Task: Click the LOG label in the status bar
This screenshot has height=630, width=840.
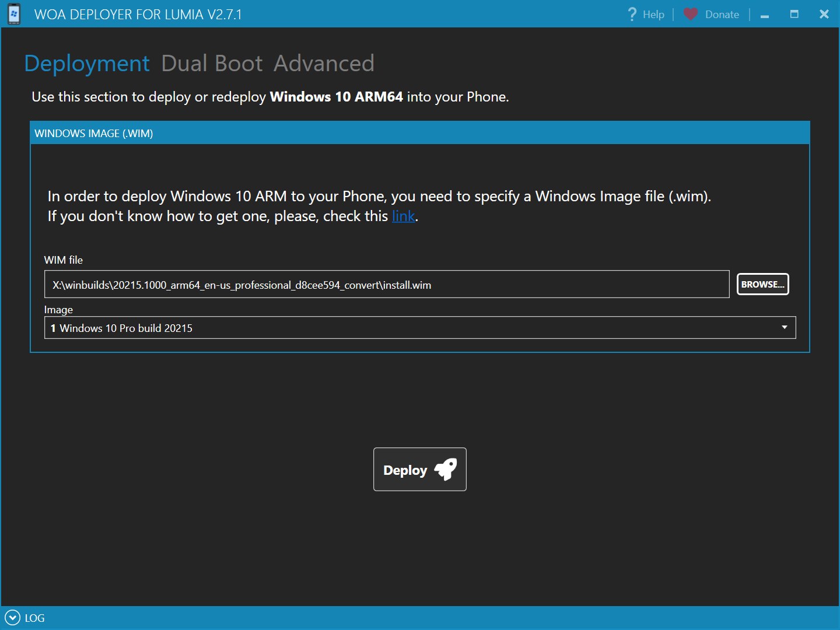Action: [34, 618]
